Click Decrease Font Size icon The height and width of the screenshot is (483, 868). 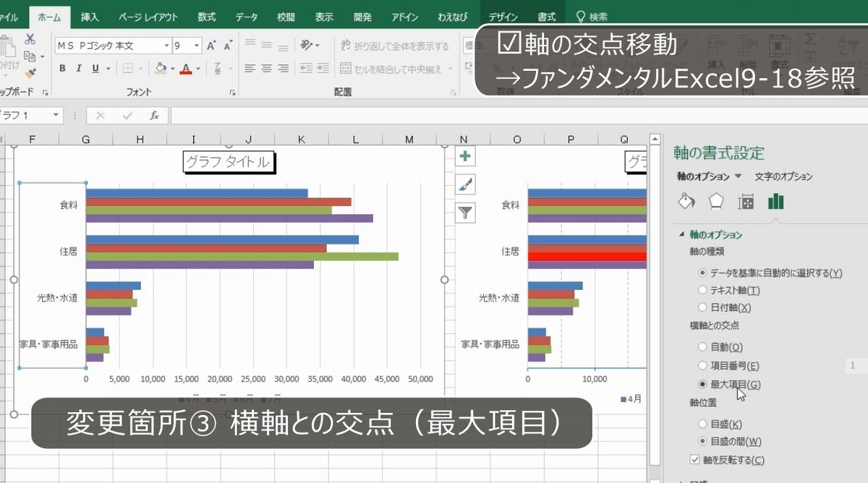coord(229,46)
